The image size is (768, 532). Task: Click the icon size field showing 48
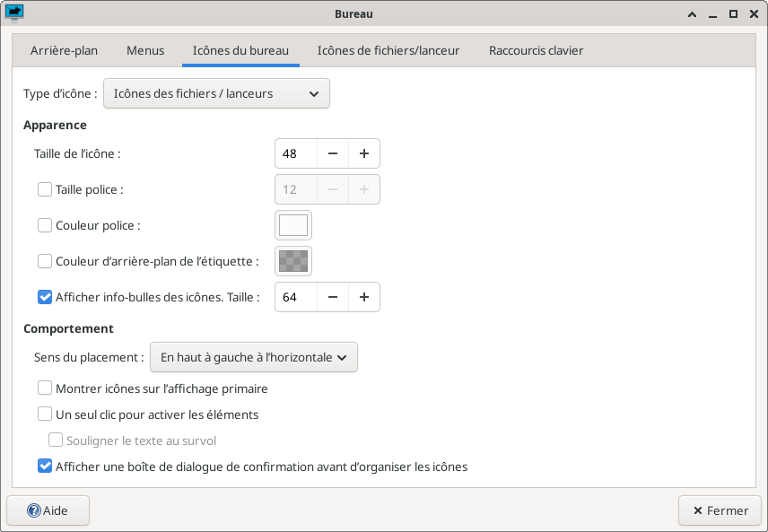tap(296, 153)
